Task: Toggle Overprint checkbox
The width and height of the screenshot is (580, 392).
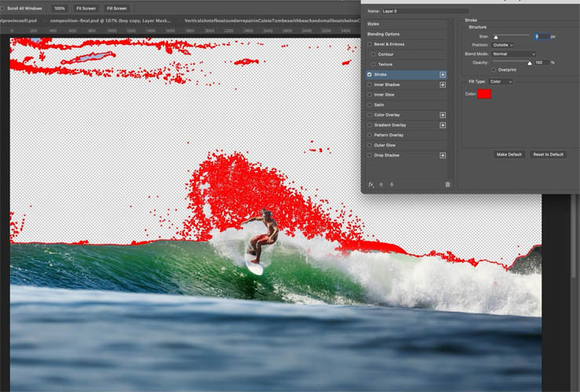Action: point(494,70)
